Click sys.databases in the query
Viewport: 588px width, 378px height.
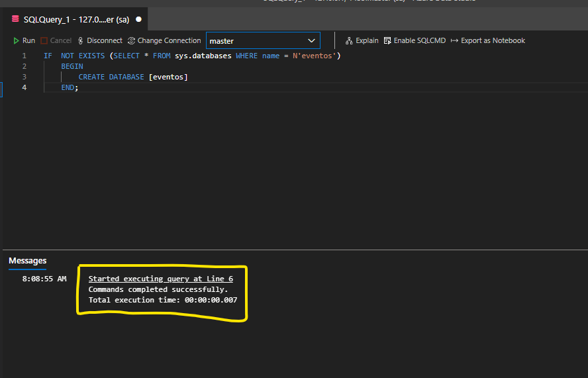tap(203, 56)
